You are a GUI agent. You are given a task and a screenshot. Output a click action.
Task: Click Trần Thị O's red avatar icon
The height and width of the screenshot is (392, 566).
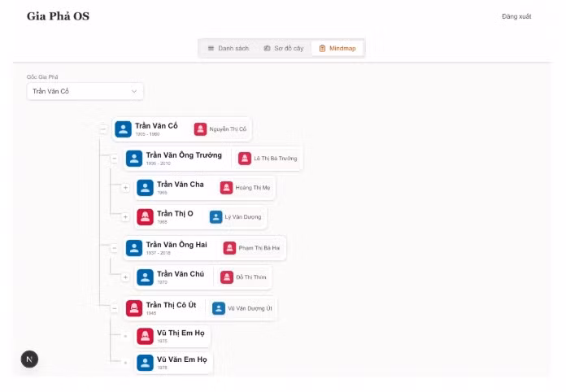pyautogui.click(x=145, y=217)
